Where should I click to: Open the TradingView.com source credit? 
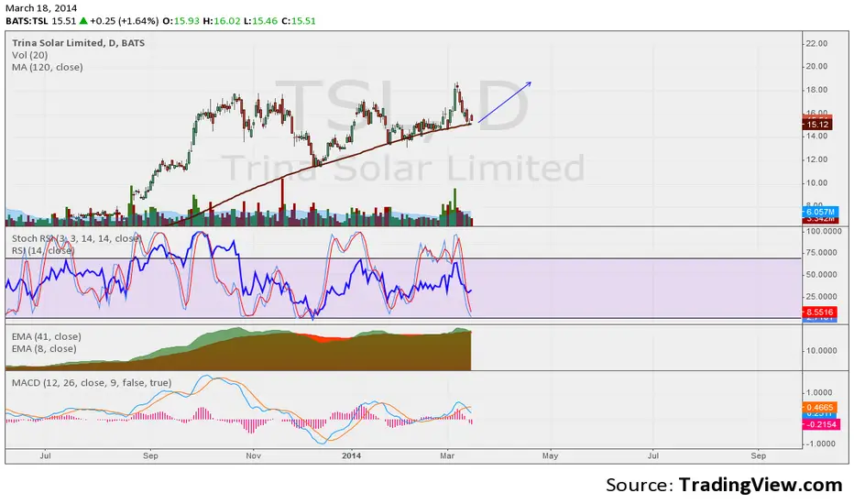click(x=761, y=485)
